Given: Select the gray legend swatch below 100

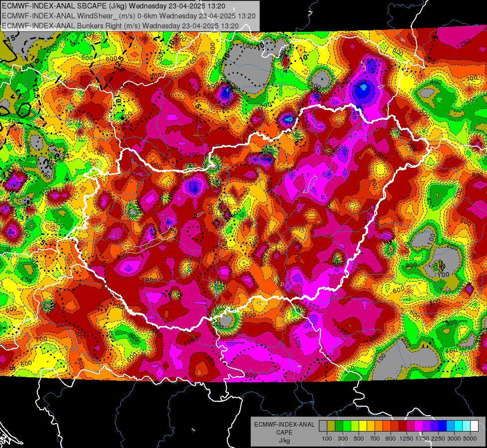Looking at the screenshot, I should (x=323, y=426).
